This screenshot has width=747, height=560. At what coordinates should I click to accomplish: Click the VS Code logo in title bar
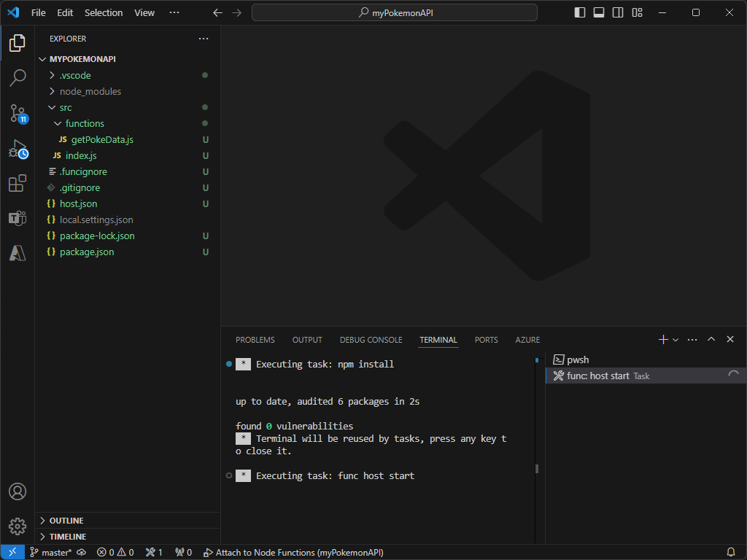click(13, 12)
